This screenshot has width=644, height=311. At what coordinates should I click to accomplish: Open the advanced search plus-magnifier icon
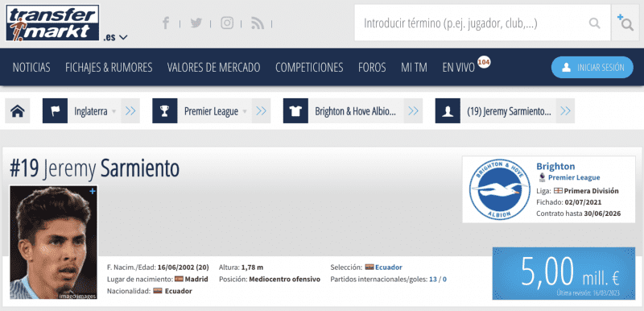[625, 23]
